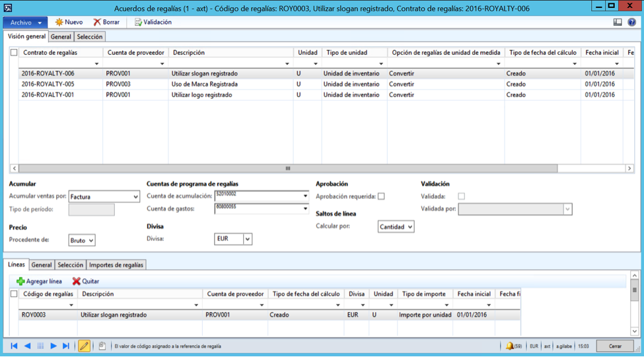Screen dimensions: 644x357
Task: Switch to upper Selección tab
Action: (90, 36)
